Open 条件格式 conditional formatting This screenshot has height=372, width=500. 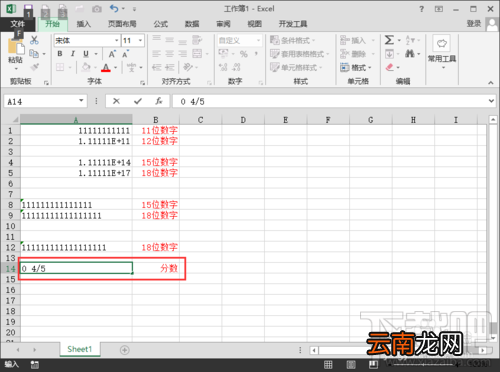[292, 40]
